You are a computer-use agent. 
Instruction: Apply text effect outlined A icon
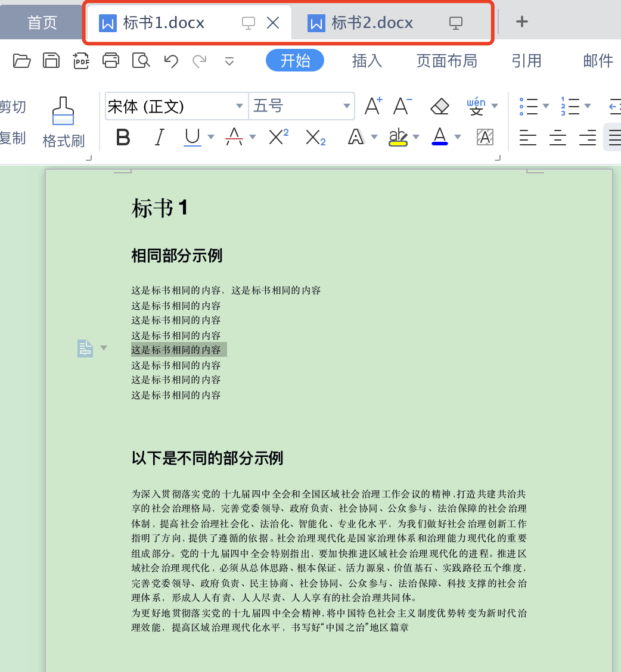[x=356, y=137]
